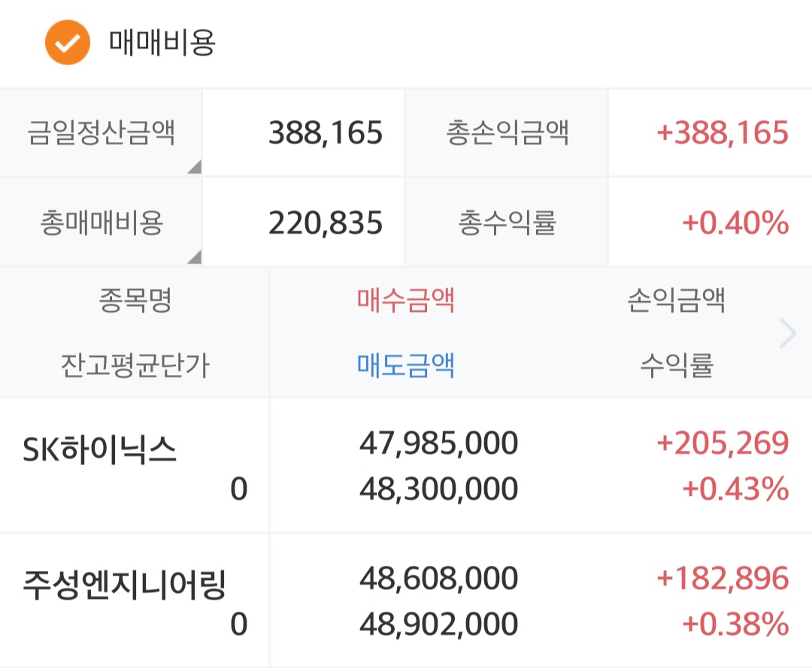Click SK하이닉스 profit +205,269
The height and width of the screenshot is (668, 812).
[x=723, y=443]
